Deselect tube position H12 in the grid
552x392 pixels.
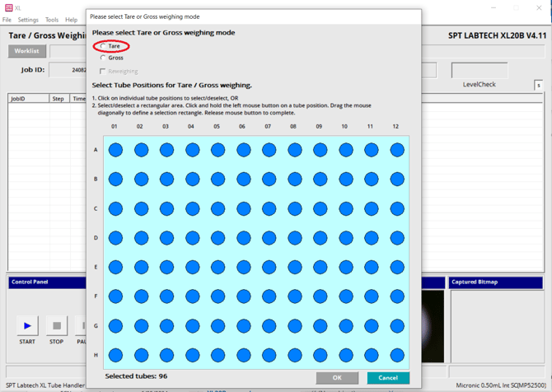click(397, 355)
